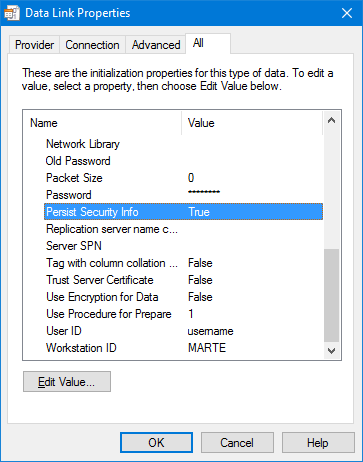
Task: Select the Network Library property row
Action: (x=183, y=144)
